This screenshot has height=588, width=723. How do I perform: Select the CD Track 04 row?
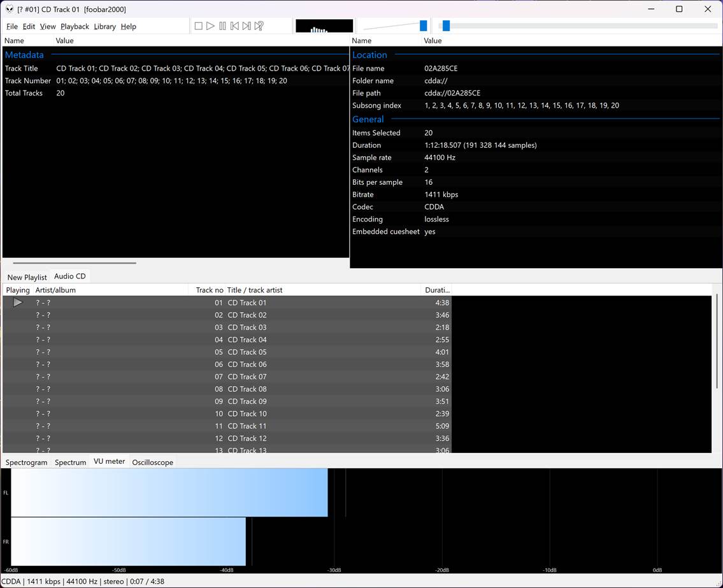(227, 340)
